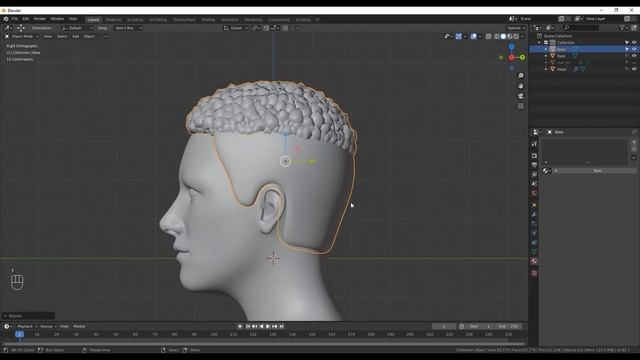This screenshot has width=640, height=360.
Task: Expand the Base item in the outliner
Action: 546,49
